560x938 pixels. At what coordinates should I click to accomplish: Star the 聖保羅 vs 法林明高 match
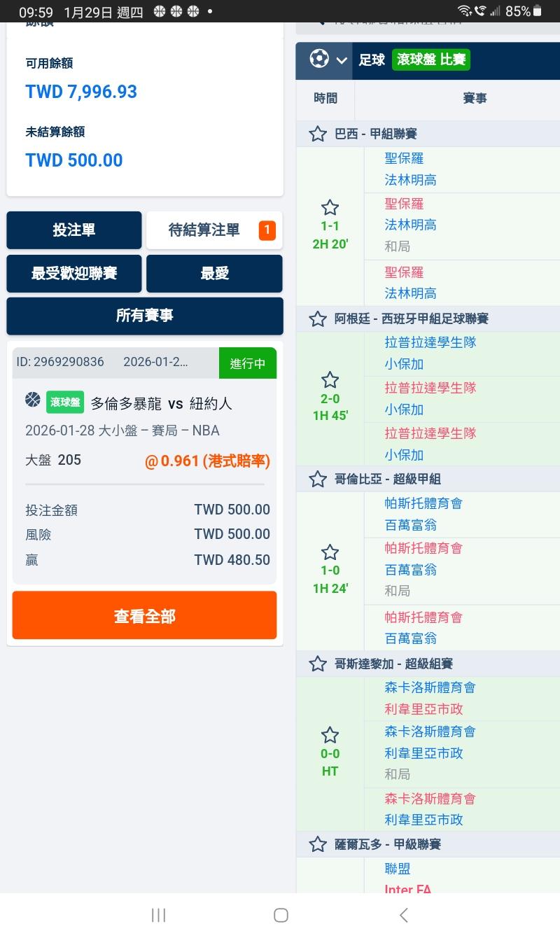point(330,208)
